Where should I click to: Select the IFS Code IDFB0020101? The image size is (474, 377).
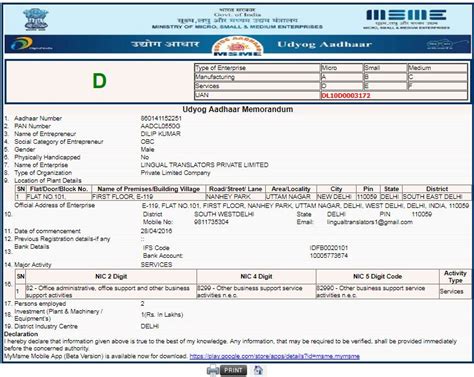tap(329, 248)
